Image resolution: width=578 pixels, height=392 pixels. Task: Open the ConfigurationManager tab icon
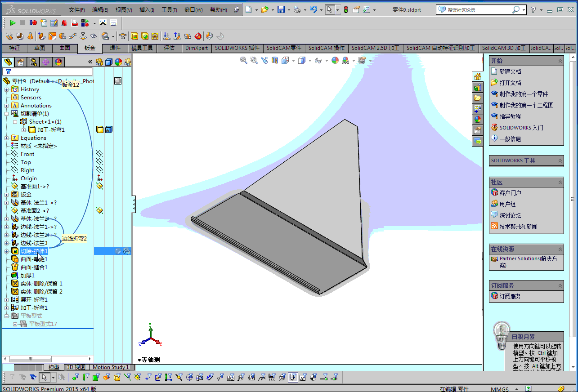point(33,62)
